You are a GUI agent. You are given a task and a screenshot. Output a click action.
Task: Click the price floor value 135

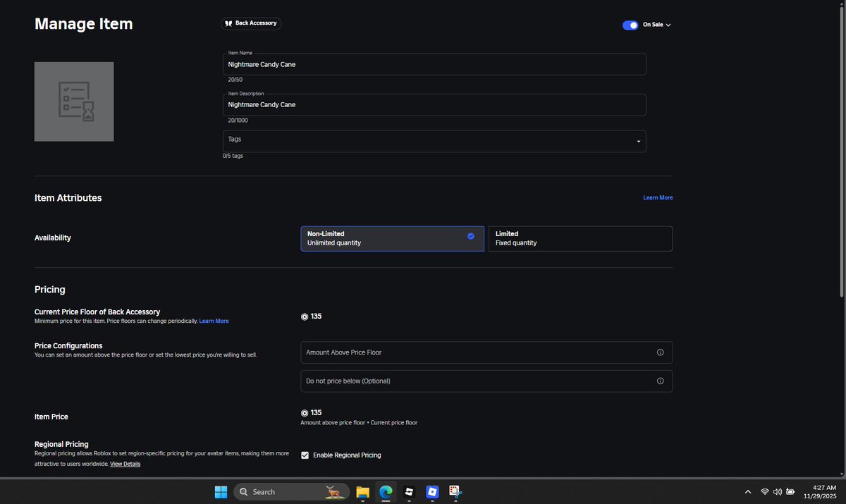tap(316, 316)
